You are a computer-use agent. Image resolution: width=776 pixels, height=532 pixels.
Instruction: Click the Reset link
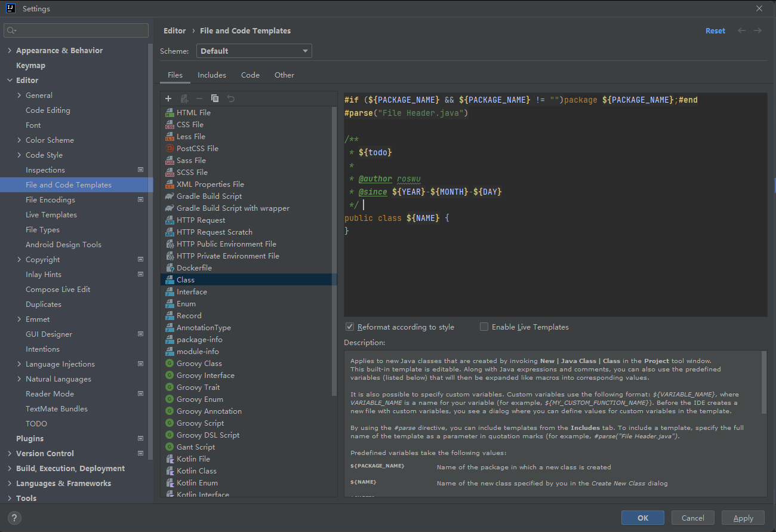[715, 30]
